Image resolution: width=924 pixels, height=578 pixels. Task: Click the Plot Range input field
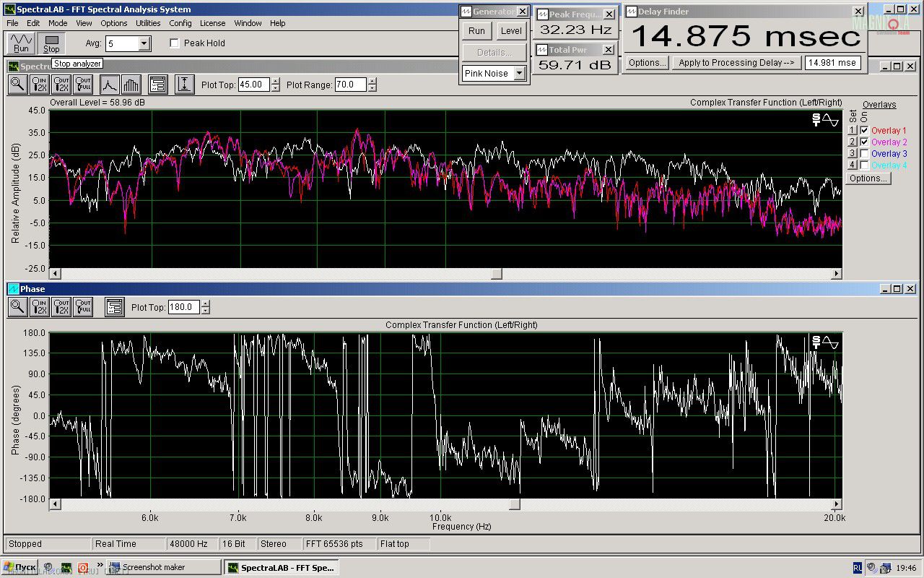point(351,85)
